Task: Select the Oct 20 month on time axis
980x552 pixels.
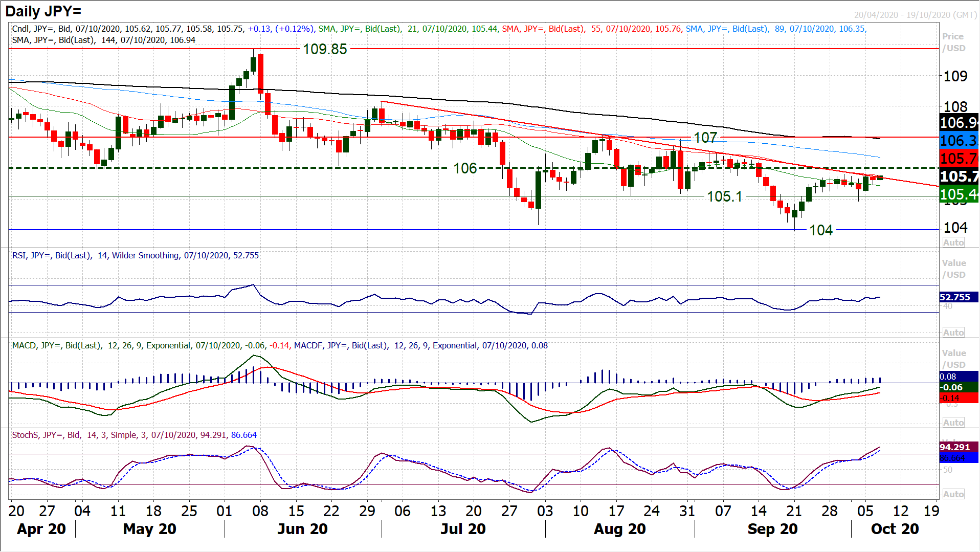Action: point(895,529)
